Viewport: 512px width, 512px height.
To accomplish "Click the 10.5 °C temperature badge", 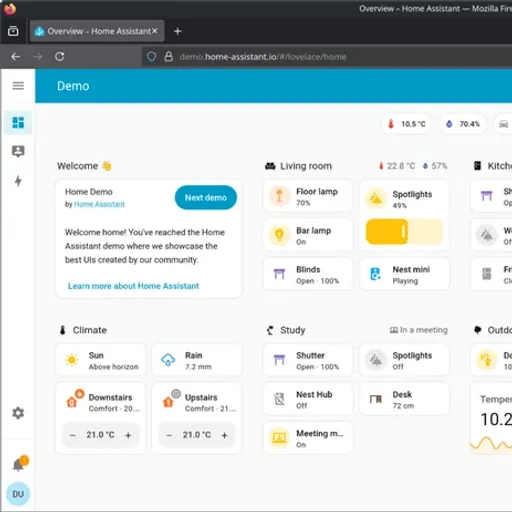I will tap(407, 124).
